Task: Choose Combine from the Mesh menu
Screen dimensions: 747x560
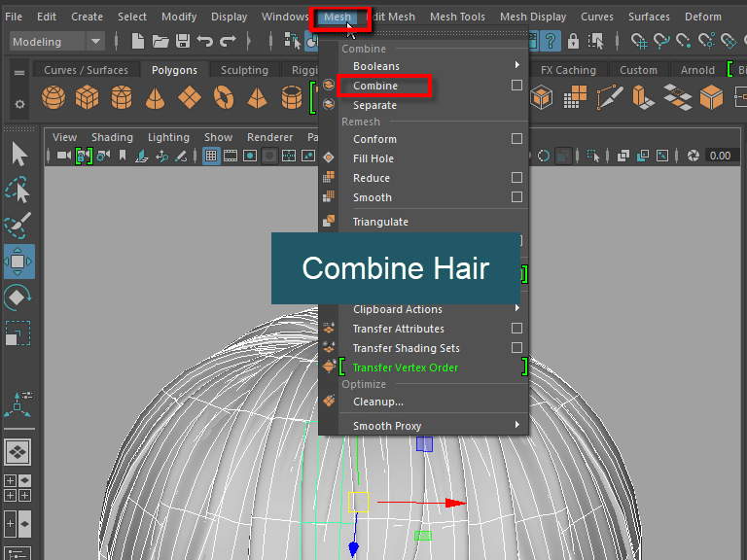Action: pyautogui.click(x=375, y=86)
